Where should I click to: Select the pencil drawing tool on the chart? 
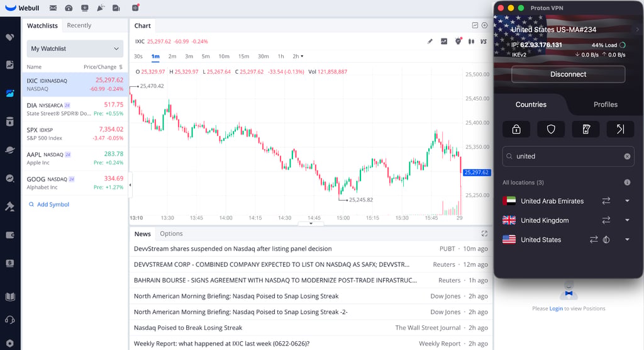(430, 41)
